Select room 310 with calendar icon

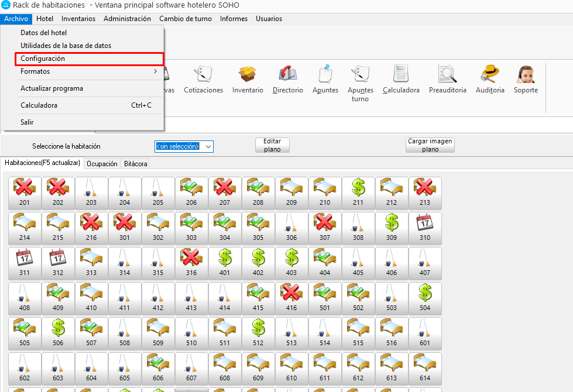pyautogui.click(x=425, y=228)
